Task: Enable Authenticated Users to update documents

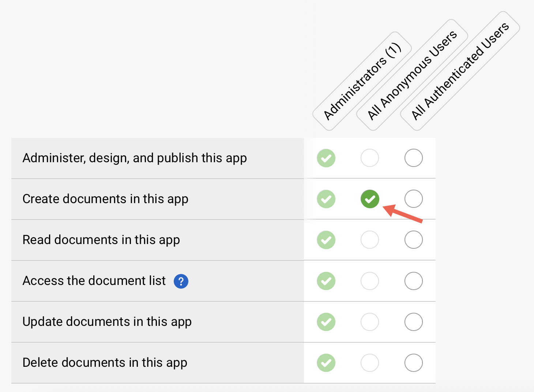Action: pos(413,322)
